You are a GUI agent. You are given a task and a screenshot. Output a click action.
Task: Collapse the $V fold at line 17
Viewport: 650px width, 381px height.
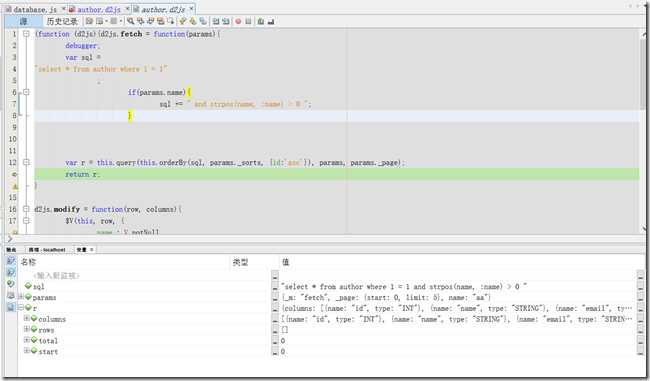[26, 221]
